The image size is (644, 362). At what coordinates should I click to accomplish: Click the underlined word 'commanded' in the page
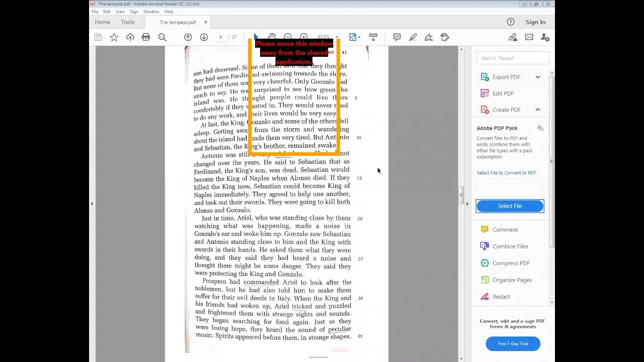[261, 282]
